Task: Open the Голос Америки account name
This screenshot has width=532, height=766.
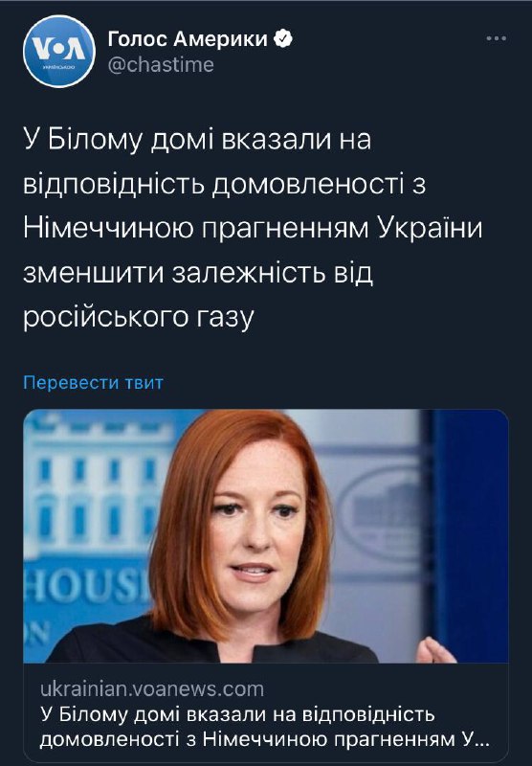Action: [x=188, y=38]
